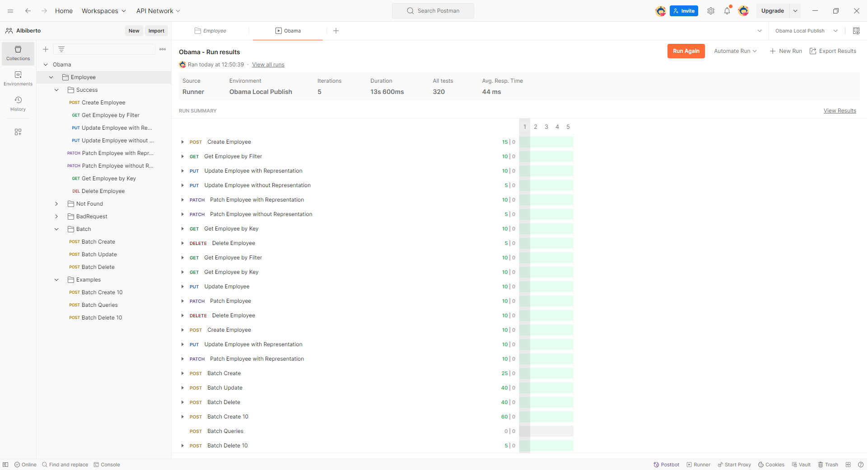Screen dimensions: 868x470
Task: Open the History sidebar panel
Action: pyautogui.click(x=18, y=104)
